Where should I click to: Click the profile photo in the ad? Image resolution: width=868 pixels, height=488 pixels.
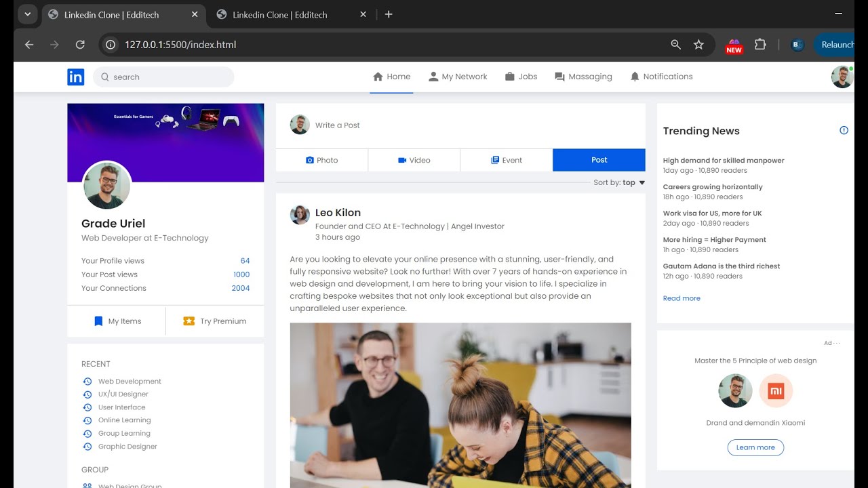point(735,391)
